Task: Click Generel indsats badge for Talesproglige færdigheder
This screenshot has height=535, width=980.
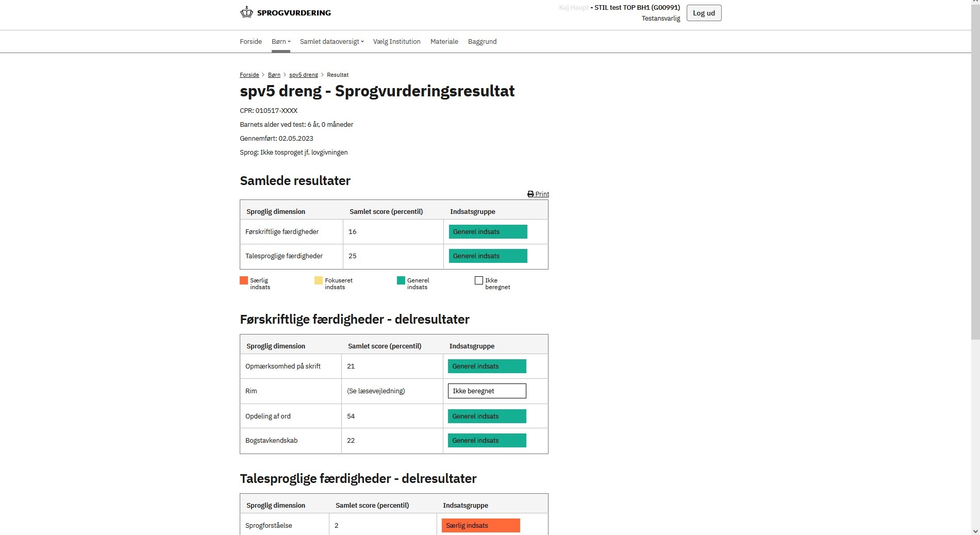Action: coord(488,256)
